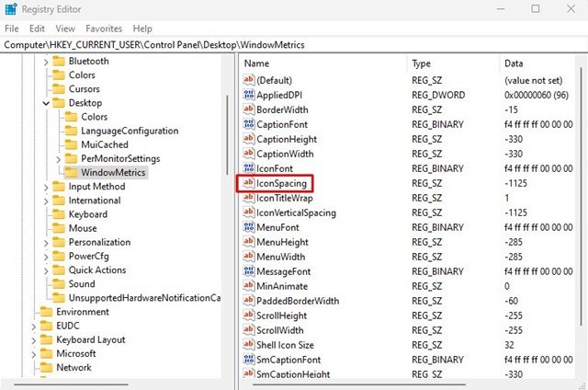Click the string icon next to (Default)
This screenshot has height=390, width=588.
coord(249,80)
